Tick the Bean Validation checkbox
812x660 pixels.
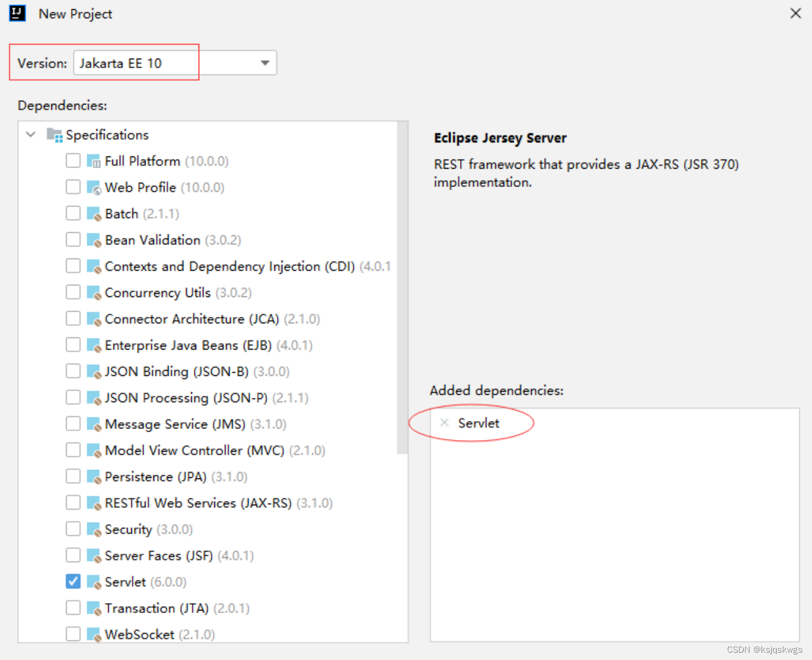tap(73, 240)
